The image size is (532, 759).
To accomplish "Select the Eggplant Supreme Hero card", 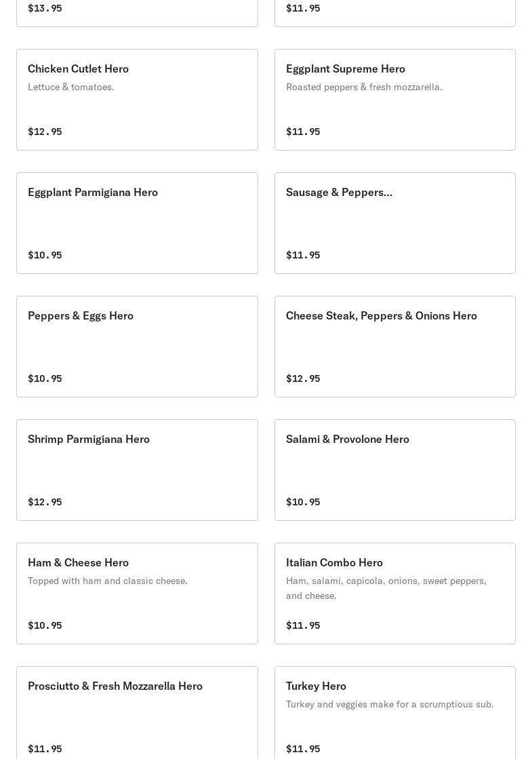I will point(394,100).
